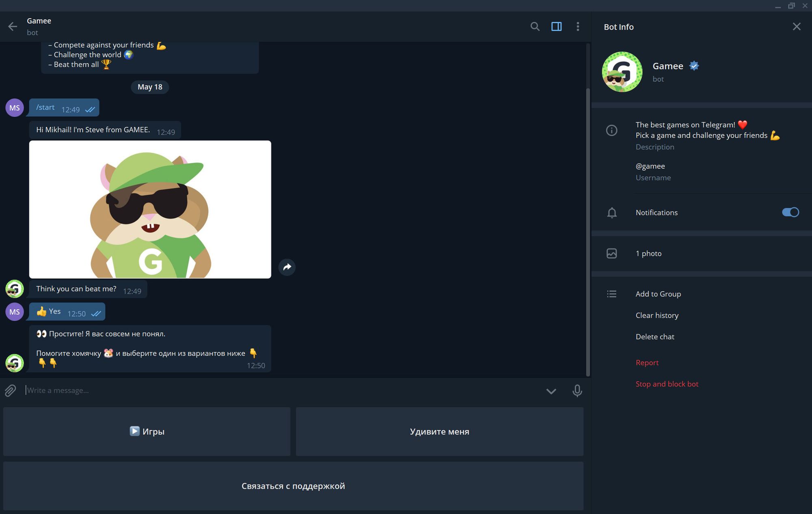
Task: Select 'Stop and block bot' option
Action: (x=667, y=383)
